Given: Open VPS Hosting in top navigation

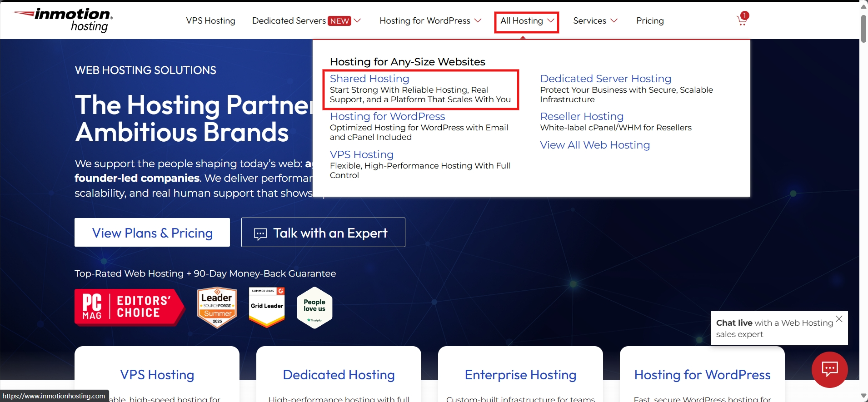Looking at the screenshot, I should (210, 20).
